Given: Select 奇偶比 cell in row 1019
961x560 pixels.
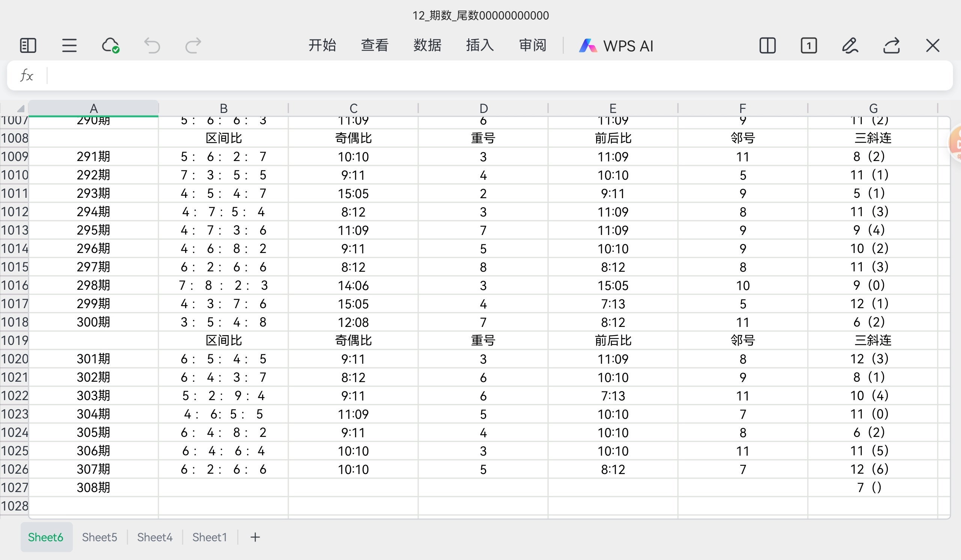Looking at the screenshot, I should click(x=354, y=340).
